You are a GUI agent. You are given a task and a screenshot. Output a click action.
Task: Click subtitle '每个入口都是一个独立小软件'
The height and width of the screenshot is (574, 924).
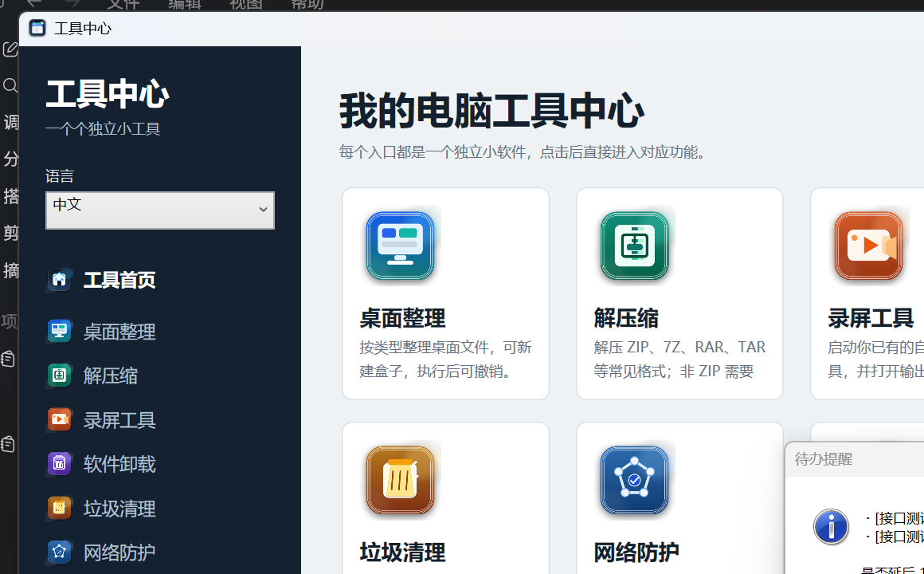[433, 152]
